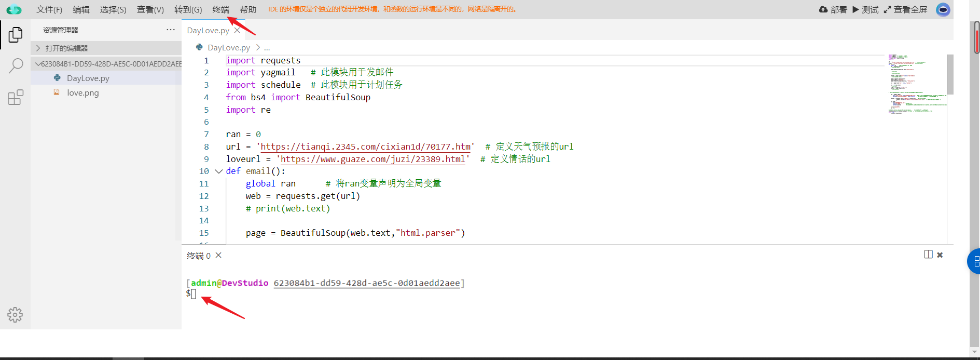The width and height of the screenshot is (980, 360).
Task: Open the Extensions icon in activity bar
Action: [16, 97]
